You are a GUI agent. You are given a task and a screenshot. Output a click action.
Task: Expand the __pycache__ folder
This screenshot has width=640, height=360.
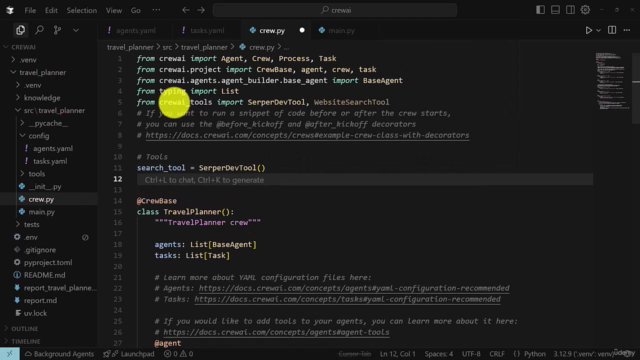click(48, 123)
